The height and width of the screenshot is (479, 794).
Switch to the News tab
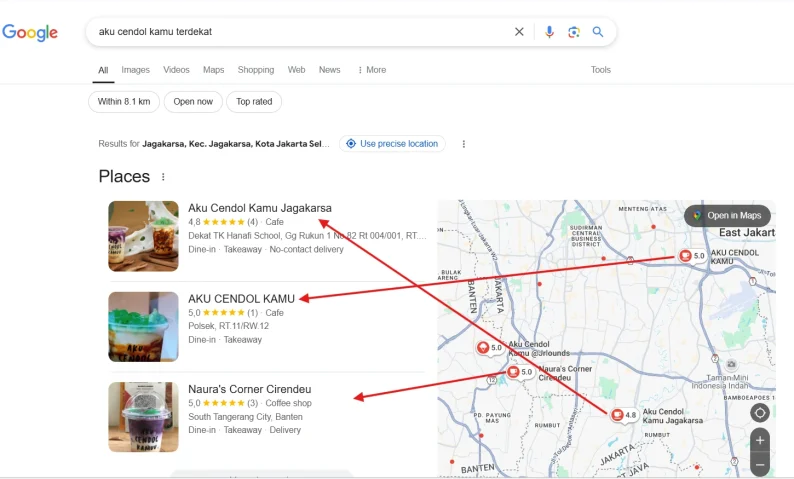pyautogui.click(x=329, y=70)
